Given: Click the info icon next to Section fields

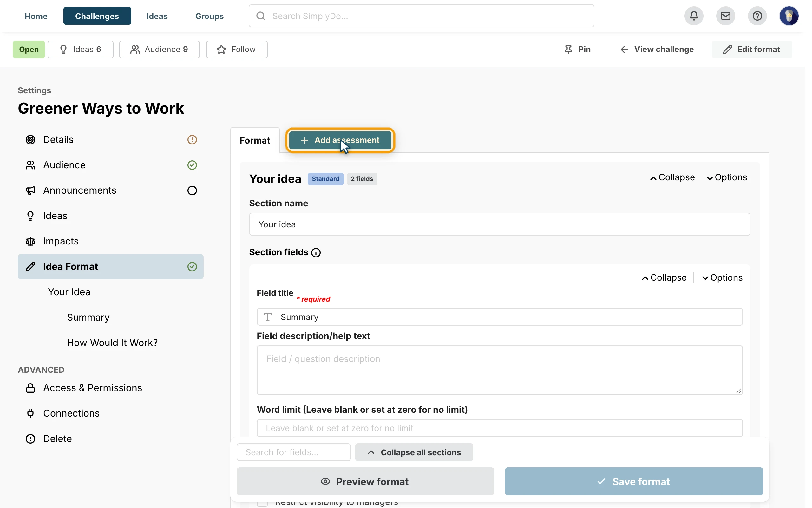Looking at the screenshot, I should pyautogui.click(x=316, y=253).
